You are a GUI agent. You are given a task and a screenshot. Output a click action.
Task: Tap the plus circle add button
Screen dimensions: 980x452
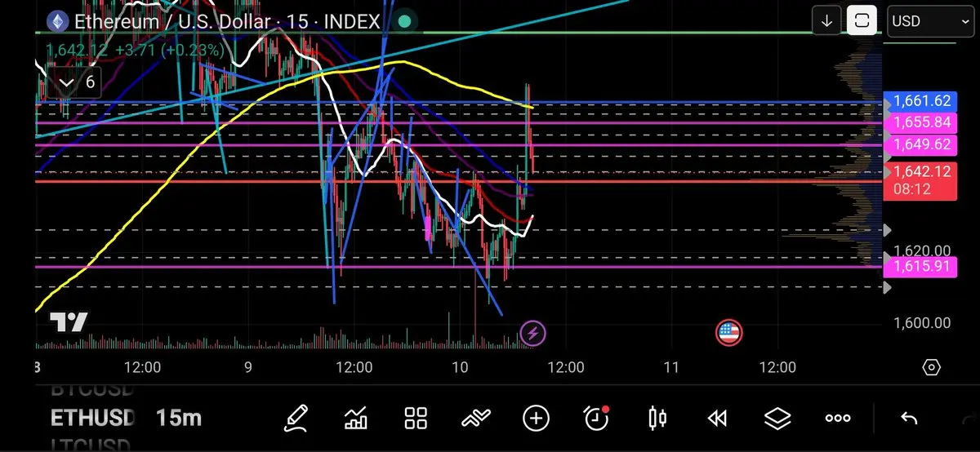click(x=536, y=419)
